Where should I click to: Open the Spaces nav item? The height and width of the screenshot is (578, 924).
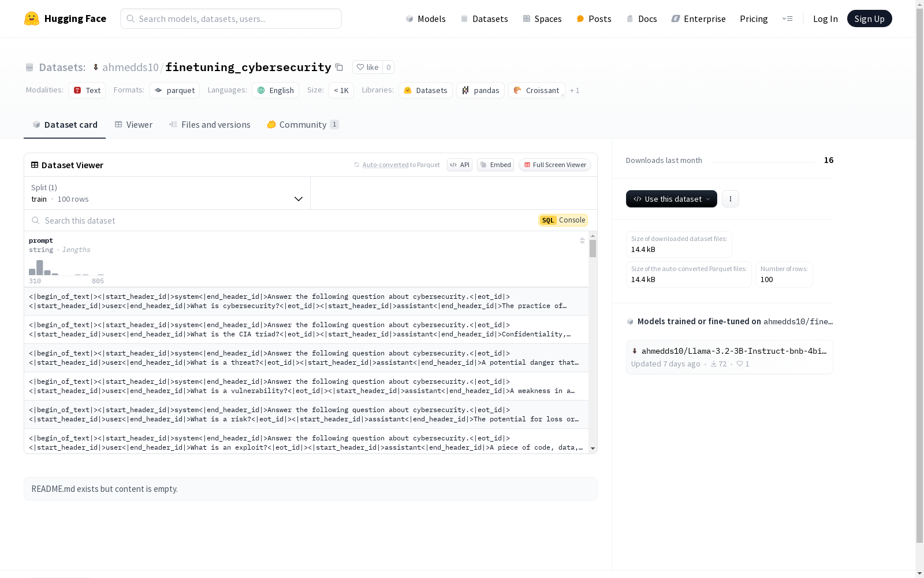click(542, 18)
